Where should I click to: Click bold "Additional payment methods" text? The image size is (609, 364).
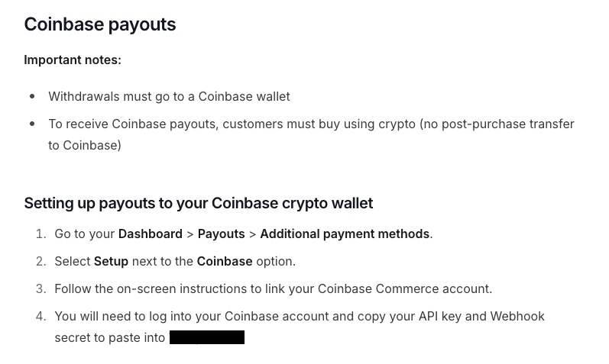345,234
